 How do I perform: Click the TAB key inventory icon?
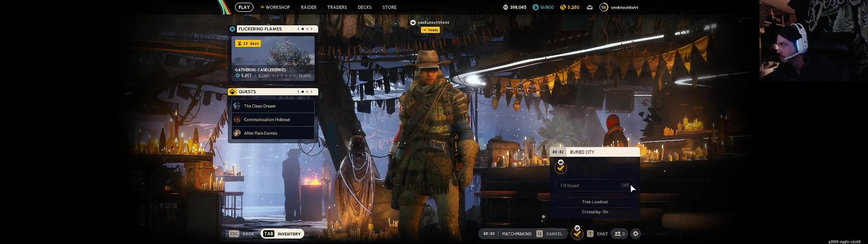(x=269, y=233)
